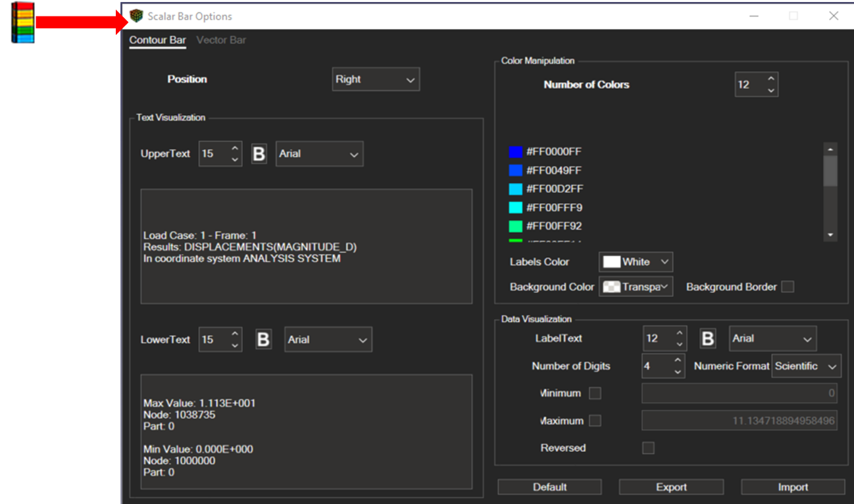Click the Scalar Bar Options window icon
The width and height of the screenshot is (854, 504).
tap(136, 16)
